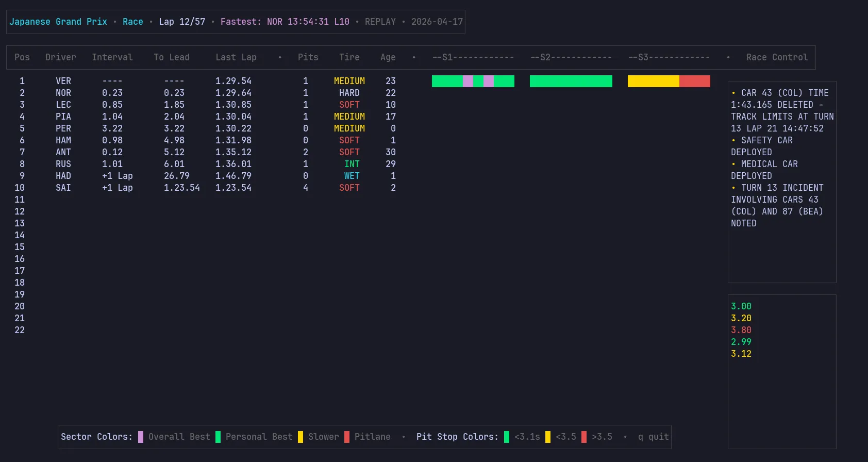
Task: Click HAD's WET tire cell
Action: (x=352, y=176)
